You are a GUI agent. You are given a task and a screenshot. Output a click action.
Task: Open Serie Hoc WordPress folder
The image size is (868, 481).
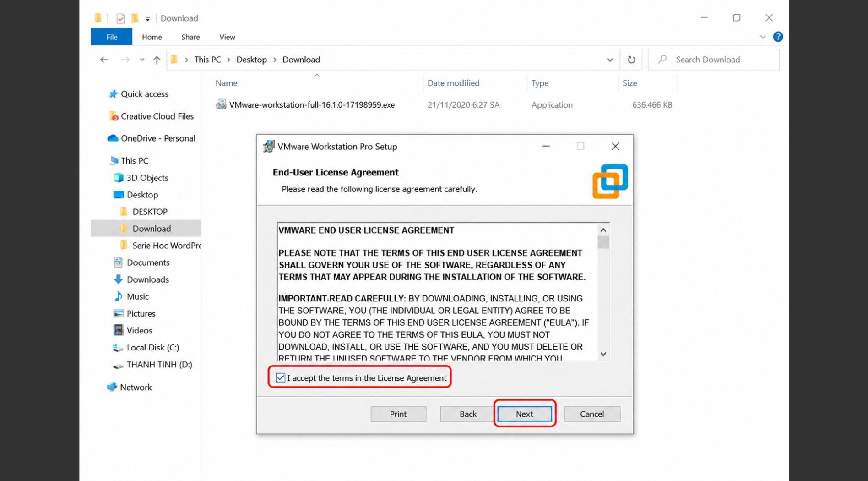[x=167, y=246]
